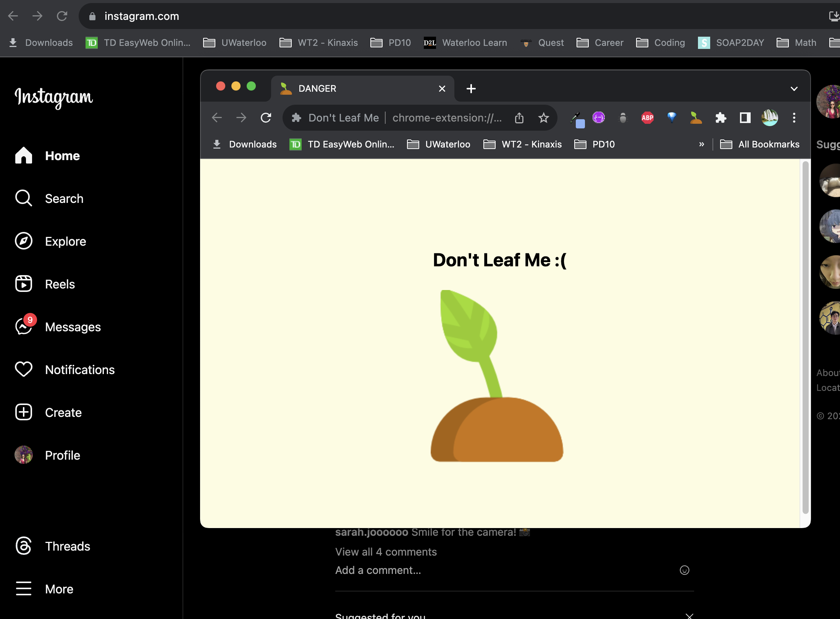
Task: Open Instagram Explore compass icon
Action: click(x=24, y=241)
